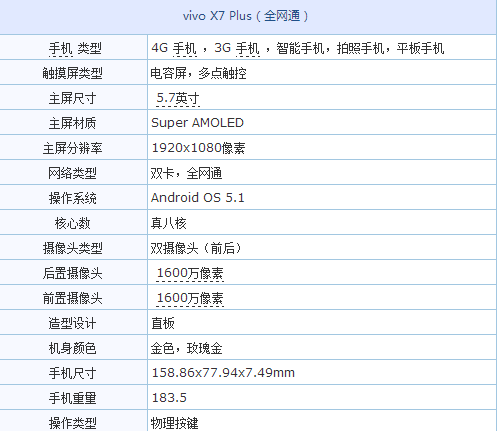Click the vivo X7 Plus (全网通) header title

click(245, 16)
